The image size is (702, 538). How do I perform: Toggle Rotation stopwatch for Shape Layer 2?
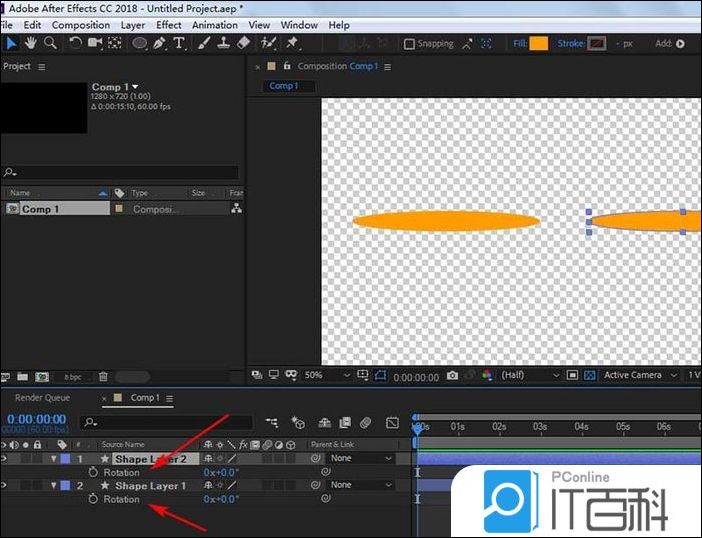click(x=93, y=472)
